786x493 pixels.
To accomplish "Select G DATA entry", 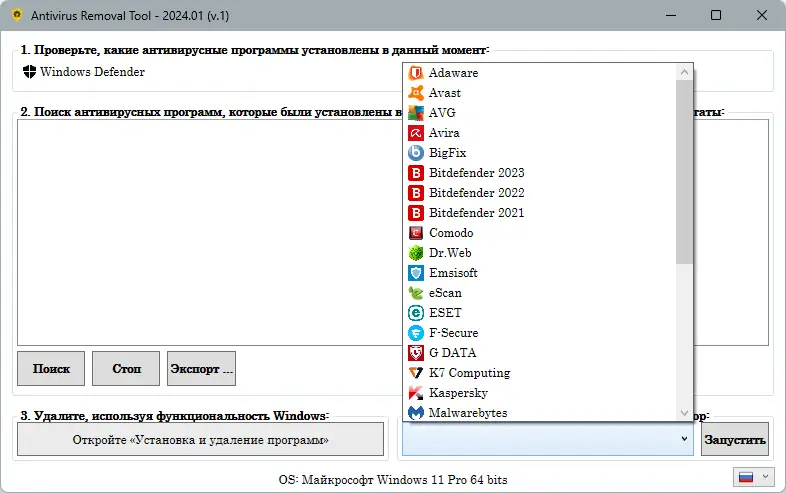I will [539, 353].
